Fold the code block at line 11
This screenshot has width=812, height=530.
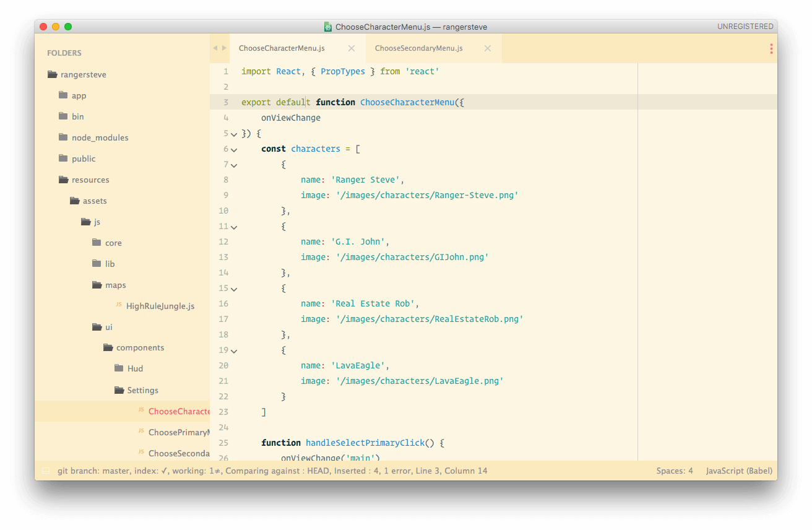point(234,227)
